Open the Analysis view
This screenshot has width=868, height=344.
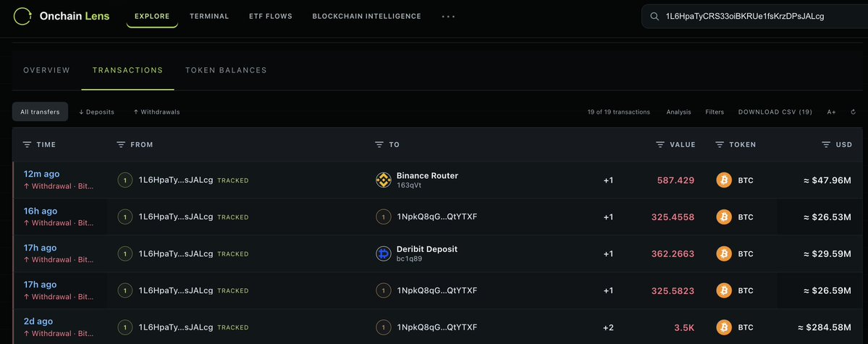(678, 112)
